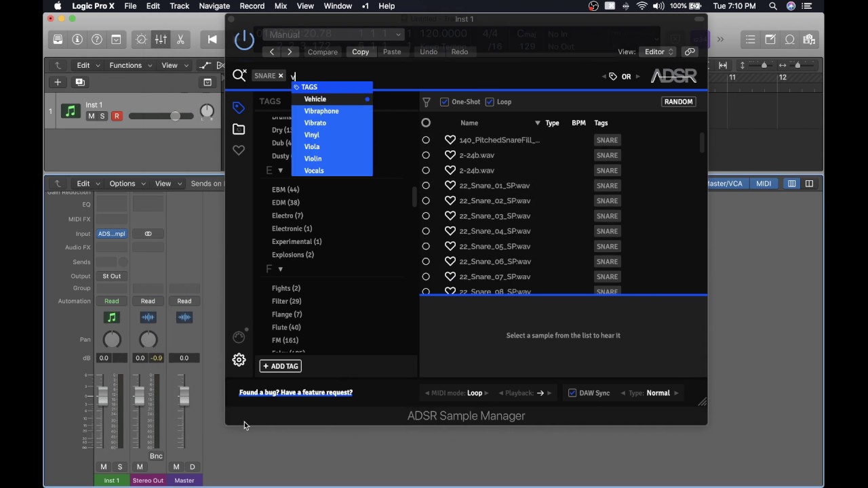This screenshot has height=488, width=868.
Task: Expand hidden toolbar items chevron
Action: 720,39
